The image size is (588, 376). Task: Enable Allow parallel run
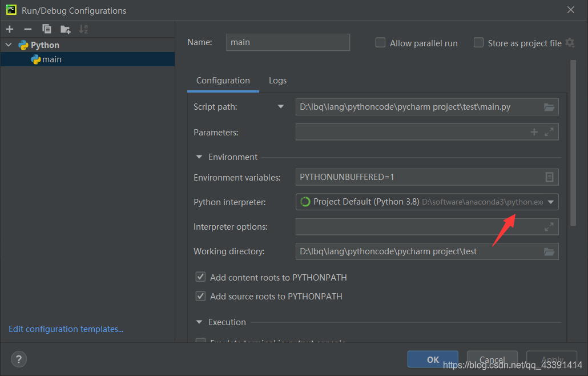(380, 42)
